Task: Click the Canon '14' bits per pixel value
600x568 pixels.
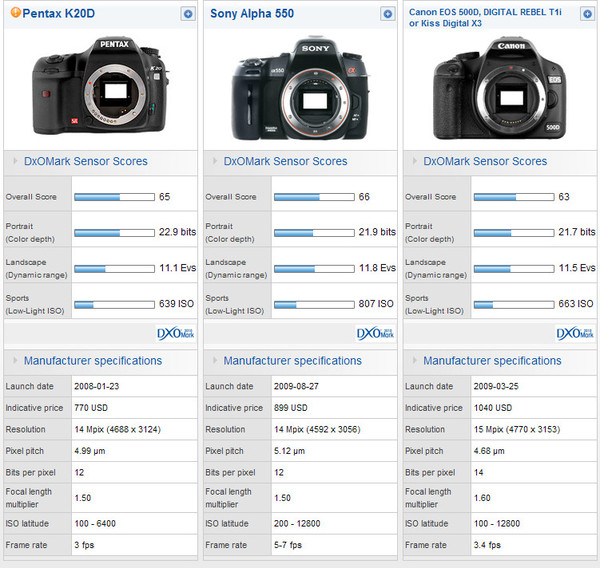Action: 478,472
